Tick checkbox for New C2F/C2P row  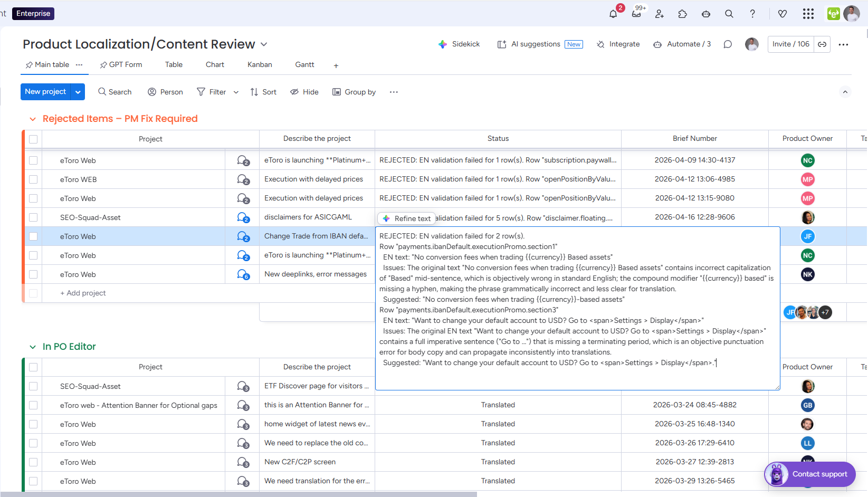tap(33, 462)
